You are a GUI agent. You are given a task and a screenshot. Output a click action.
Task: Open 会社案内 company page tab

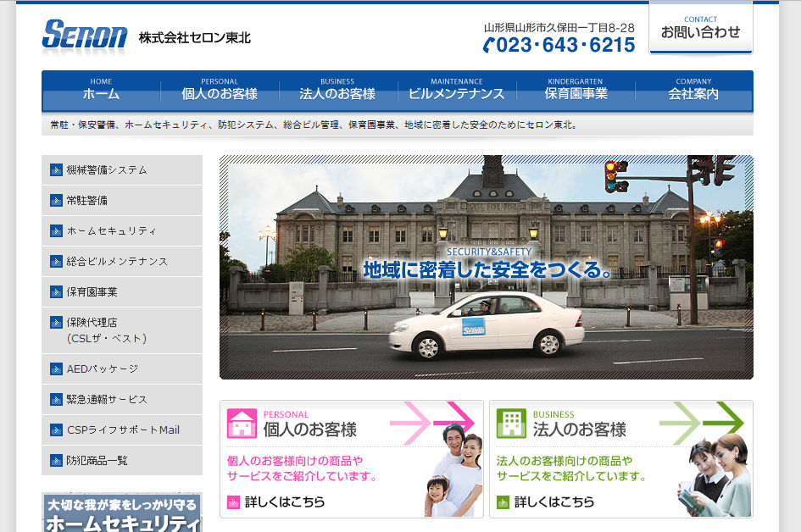693,90
